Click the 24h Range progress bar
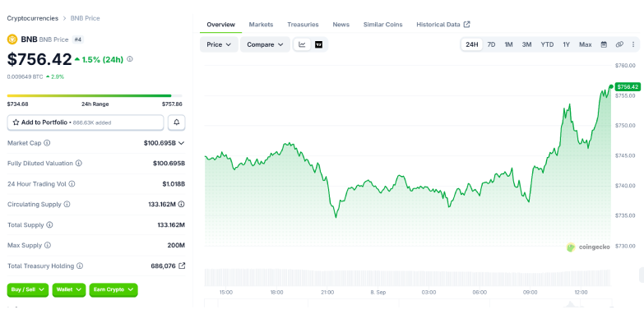The width and height of the screenshot is (644, 319). click(x=95, y=95)
